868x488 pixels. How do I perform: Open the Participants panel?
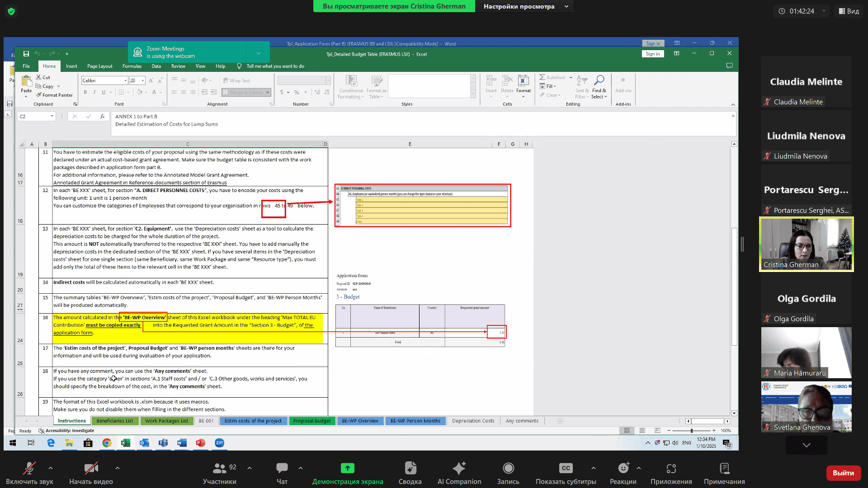(x=220, y=469)
